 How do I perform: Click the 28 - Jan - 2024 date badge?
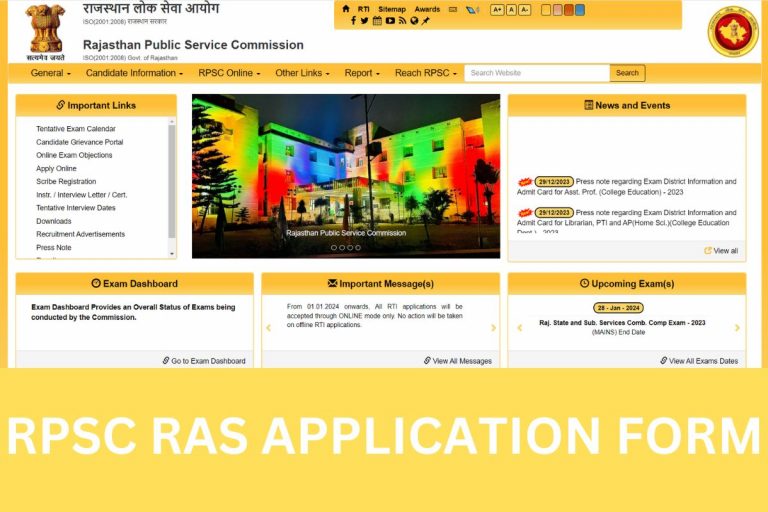click(618, 308)
